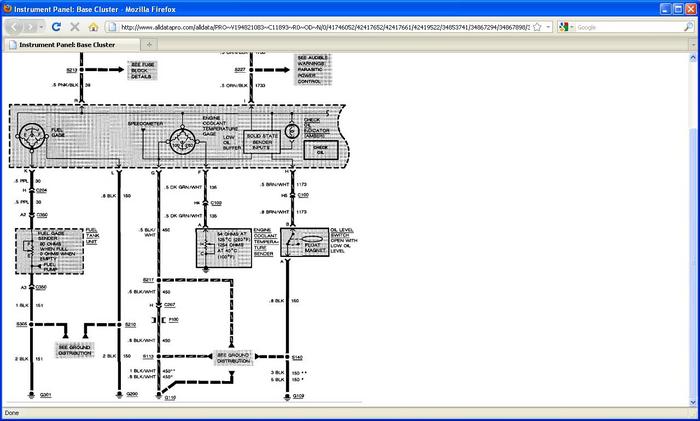Image resolution: width=700 pixels, height=421 pixels.
Task: Maximize the Firefox window
Action: coord(678,9)
